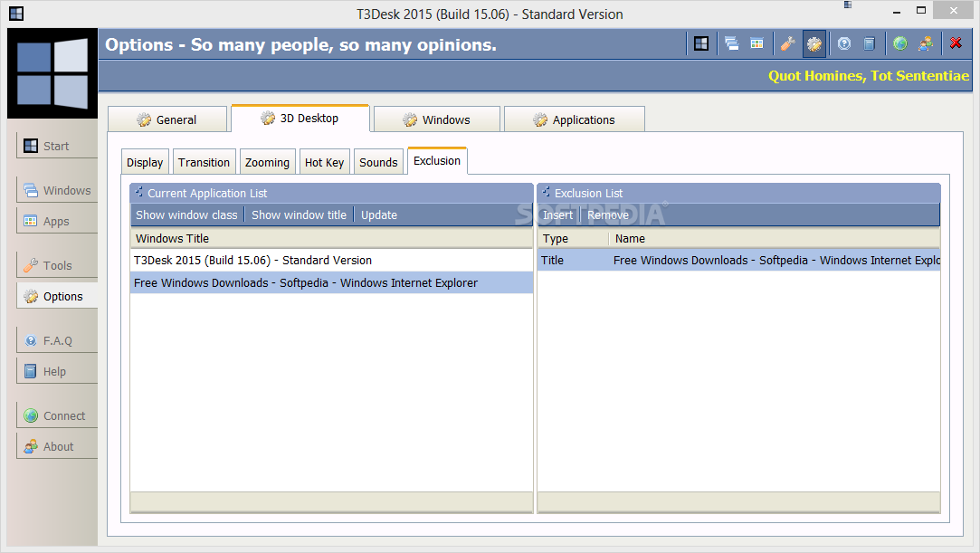This screenshot has width=980, height=553.
Task: Open the Transition sub-tab
Action: pyautogui.click(x=205, y=163)
